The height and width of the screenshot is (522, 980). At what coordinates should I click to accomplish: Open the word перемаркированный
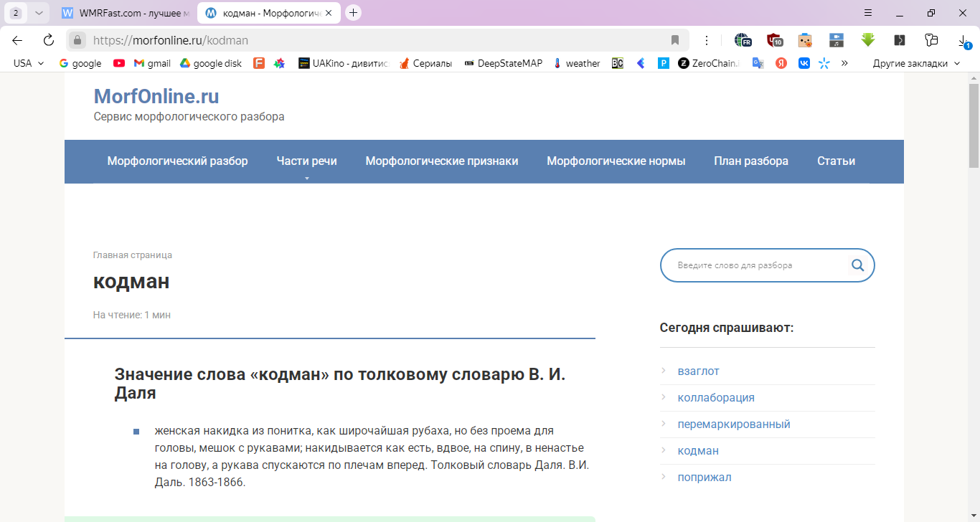pyautogui.click(x=734, y=424)
